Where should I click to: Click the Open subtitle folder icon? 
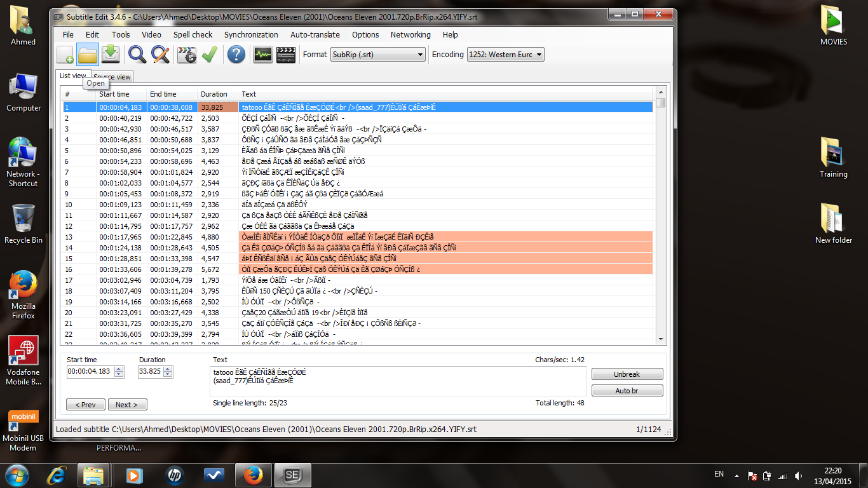pos(88,55)
